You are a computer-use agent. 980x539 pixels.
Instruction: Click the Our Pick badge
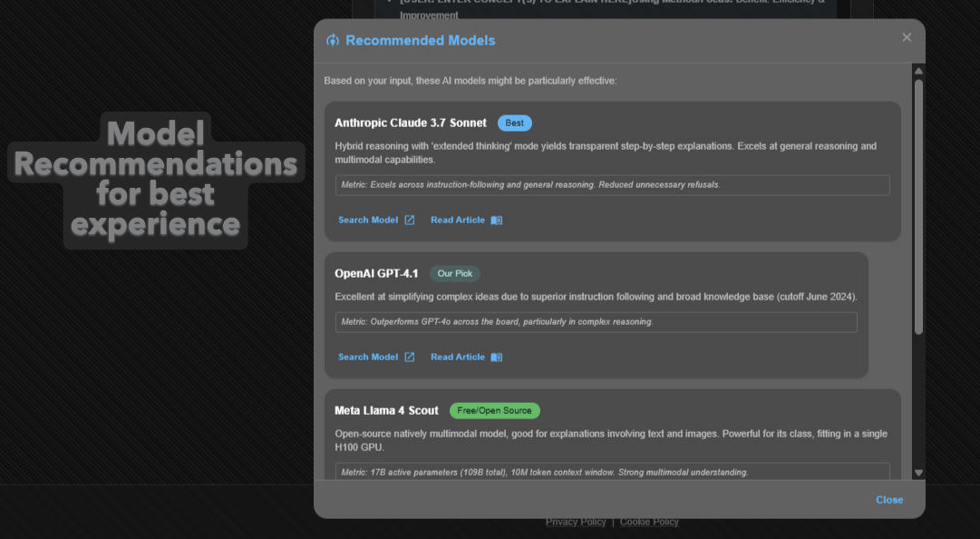(x=454, y=273)
